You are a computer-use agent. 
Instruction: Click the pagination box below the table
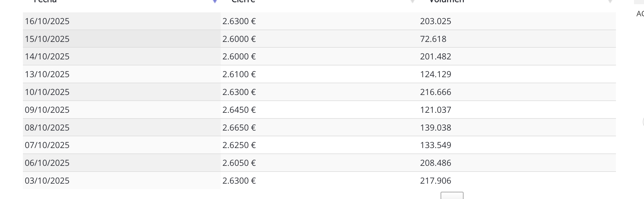point(452,196)
